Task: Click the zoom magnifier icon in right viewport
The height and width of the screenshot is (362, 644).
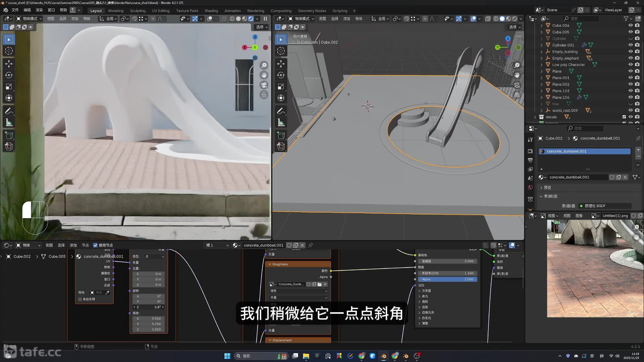Action: click(517, 65)
